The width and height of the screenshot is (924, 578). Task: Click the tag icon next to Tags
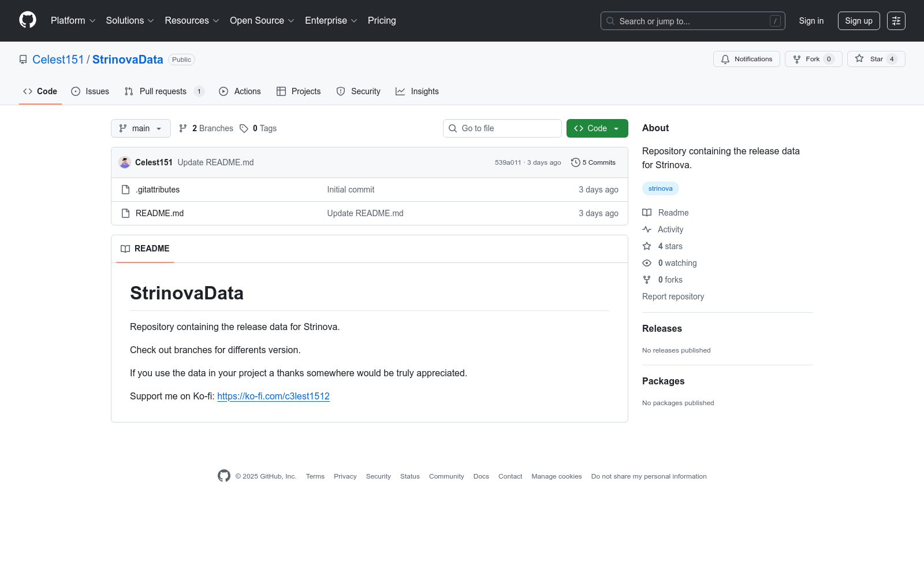(244, 128)
